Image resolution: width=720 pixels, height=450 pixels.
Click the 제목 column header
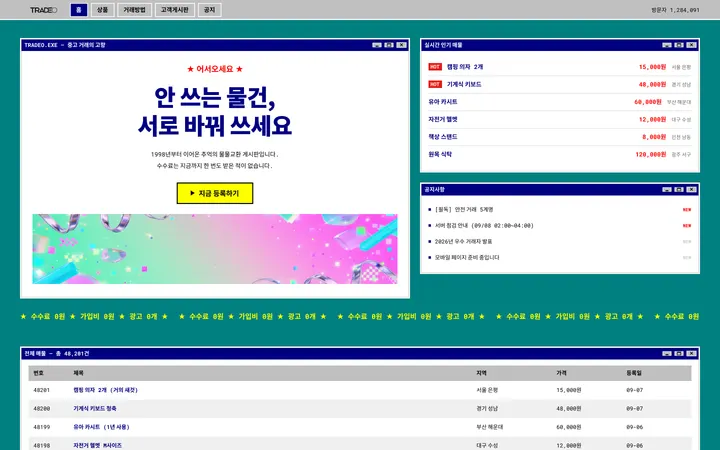(x=79, y=373)
